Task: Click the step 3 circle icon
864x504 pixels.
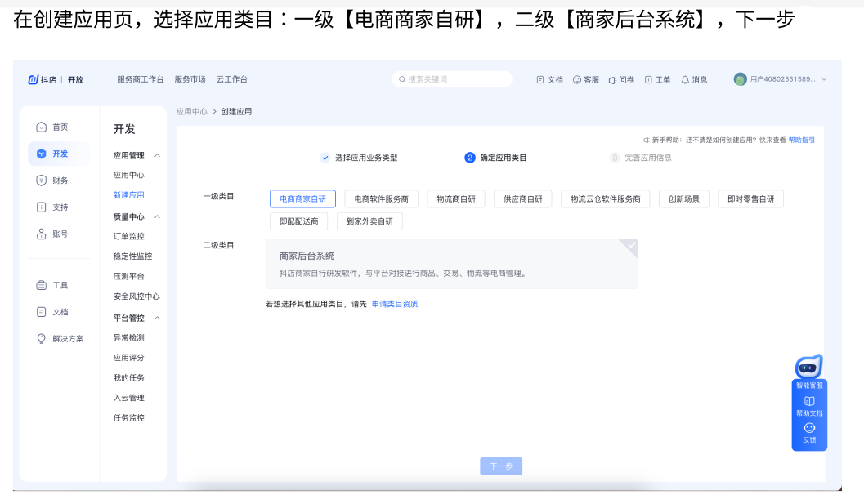Action: coord(615,158)
